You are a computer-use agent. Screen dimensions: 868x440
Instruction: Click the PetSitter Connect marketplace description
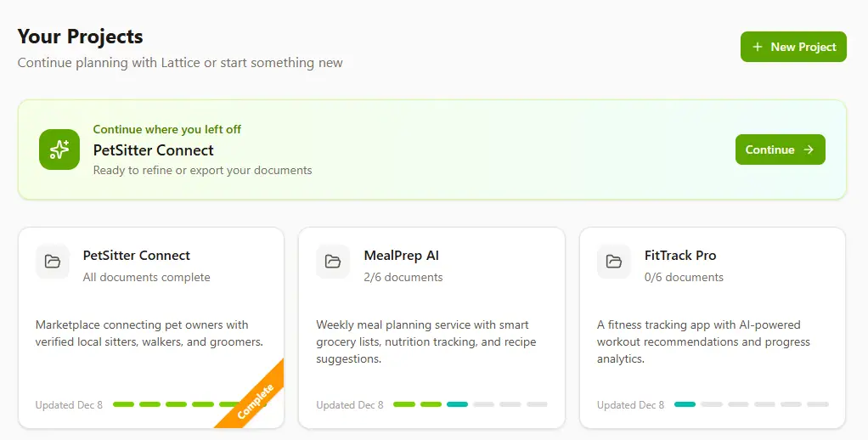click(149, 333)
